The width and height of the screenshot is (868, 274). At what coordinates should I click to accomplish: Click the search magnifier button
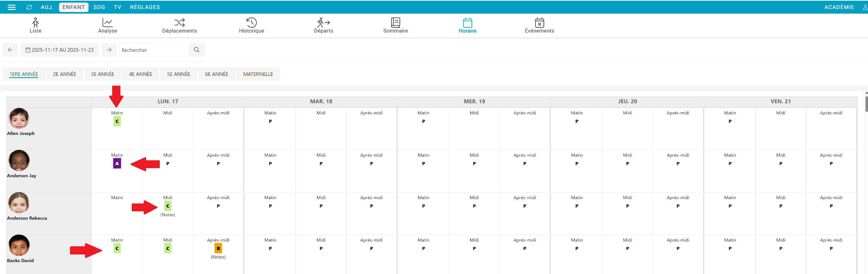pos(197,50)
